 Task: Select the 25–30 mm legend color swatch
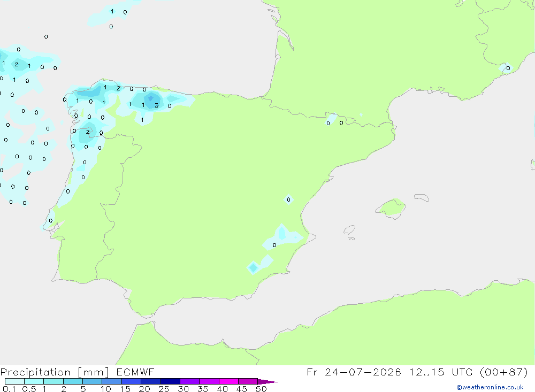[x=170, y=381]
